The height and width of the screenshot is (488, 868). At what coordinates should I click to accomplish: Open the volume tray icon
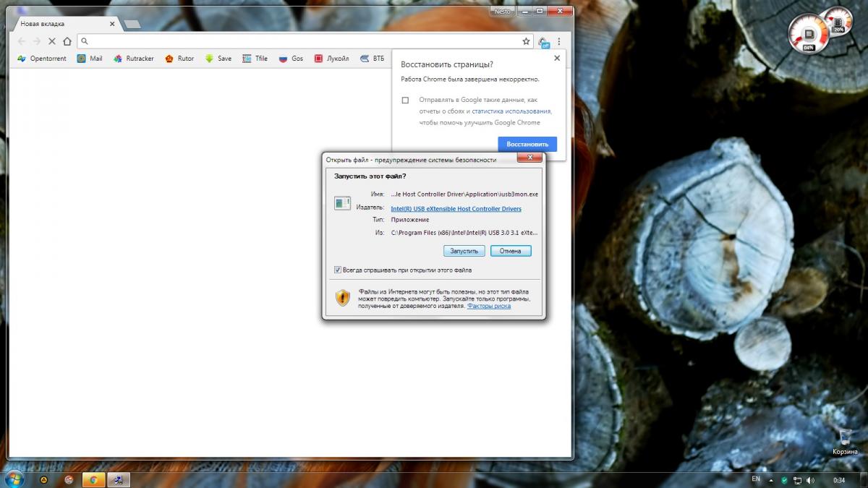[x=809, y=479]
